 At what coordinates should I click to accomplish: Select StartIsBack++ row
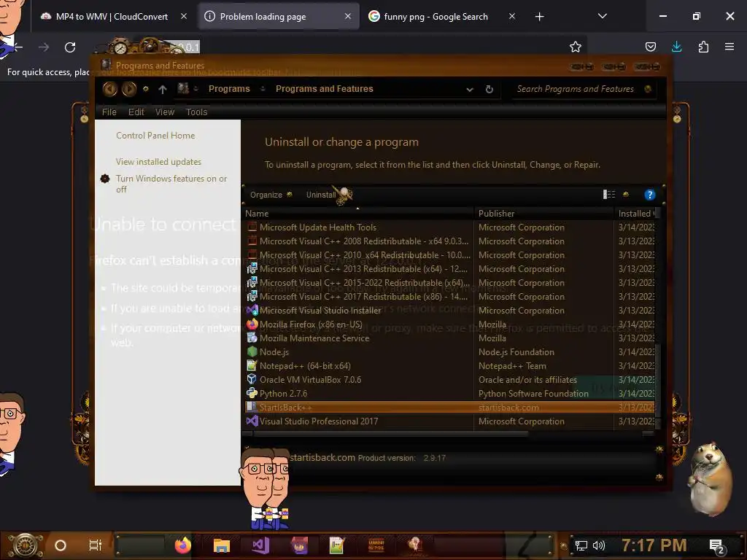click(x=449, y=408)
